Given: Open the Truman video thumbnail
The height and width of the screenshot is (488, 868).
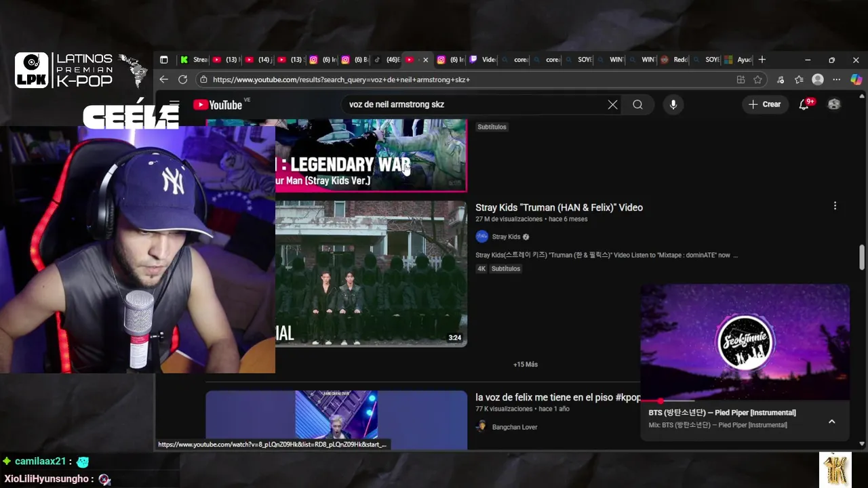Looking at the screenshot, I should (371, 273).
